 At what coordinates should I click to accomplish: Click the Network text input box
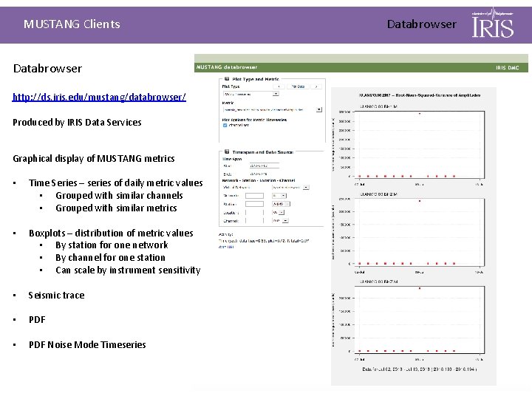tap(254, 196)
